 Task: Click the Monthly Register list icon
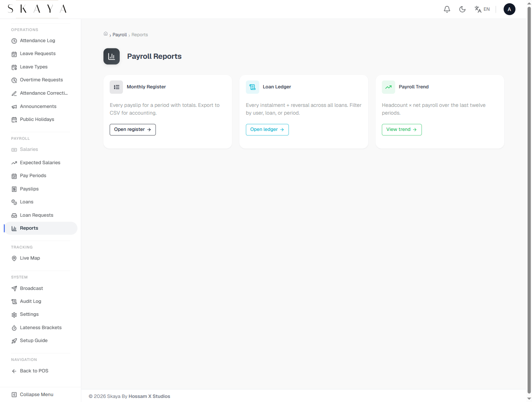[116, 87]
